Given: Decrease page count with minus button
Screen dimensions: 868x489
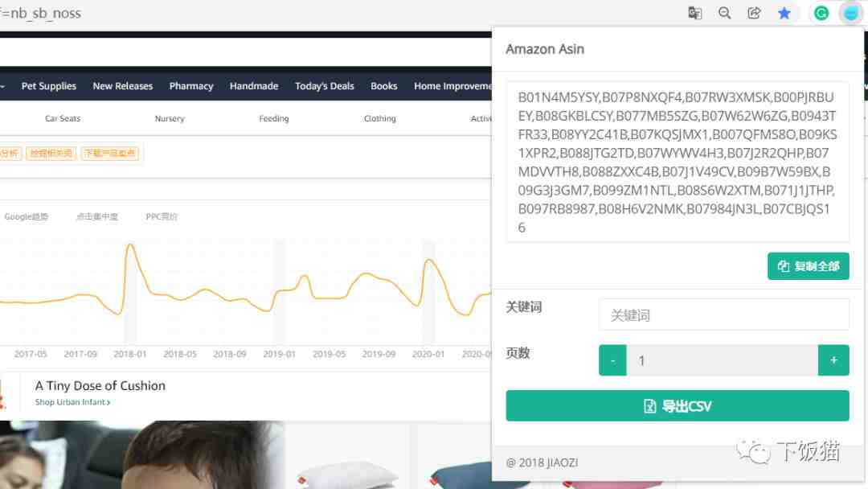Looking at the screenshot, I should pos(612,360).
